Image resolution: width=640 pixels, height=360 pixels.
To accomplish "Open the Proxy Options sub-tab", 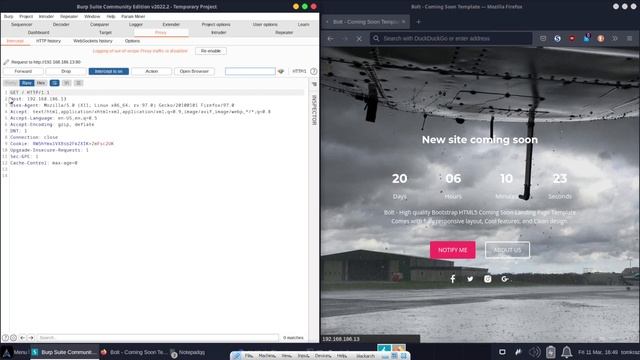I will point(132,41).
